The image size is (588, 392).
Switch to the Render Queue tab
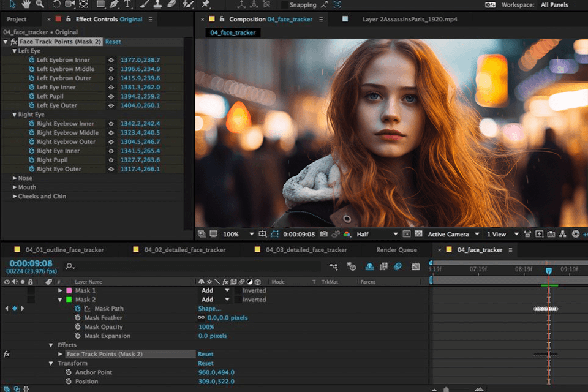[x=398, y=250]
